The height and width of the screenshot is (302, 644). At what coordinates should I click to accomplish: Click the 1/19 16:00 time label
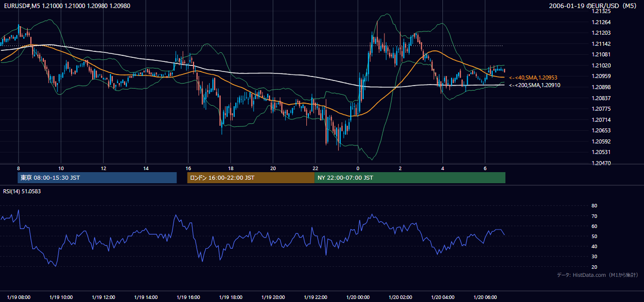[188, 297]
